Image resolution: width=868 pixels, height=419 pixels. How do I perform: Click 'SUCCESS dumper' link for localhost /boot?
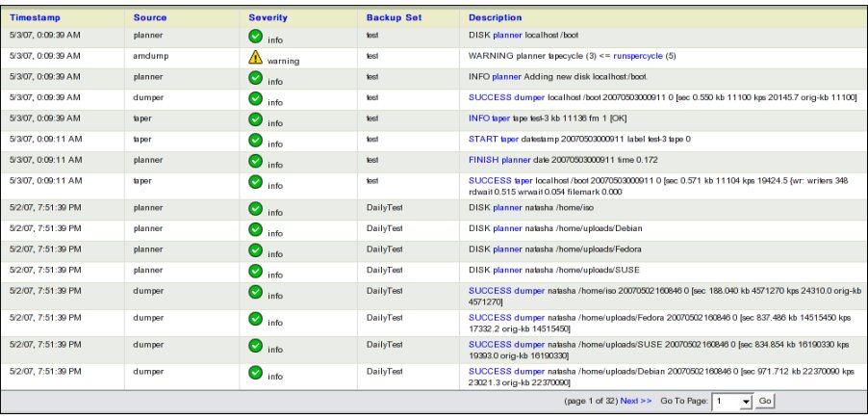[x=506, y=97]
